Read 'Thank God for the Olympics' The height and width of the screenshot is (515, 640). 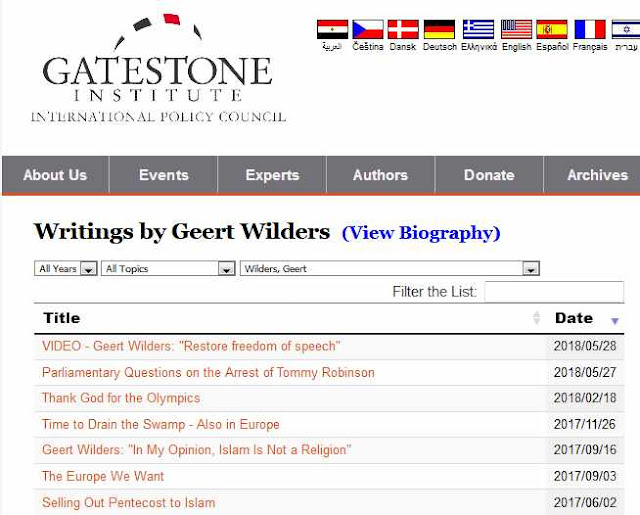coord(121,398)
